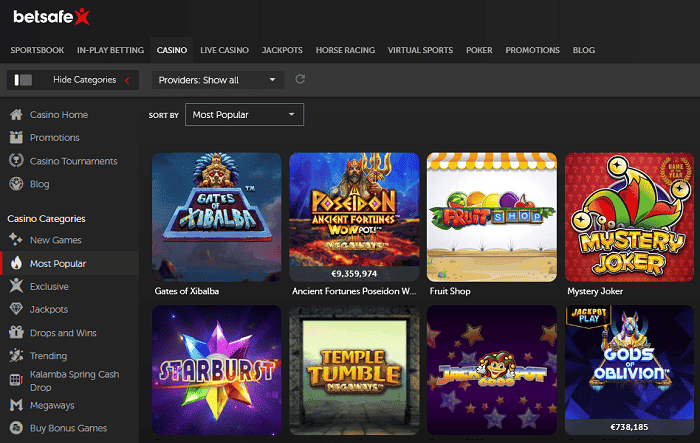Click the Gates of Xibalba title text
The width and height of the screenshot is (700, 443).
pyautogui.click(x=187, y=291)
